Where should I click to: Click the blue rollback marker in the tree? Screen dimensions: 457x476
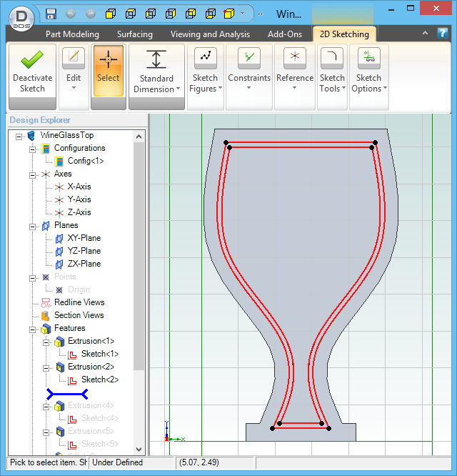point(67,394)
